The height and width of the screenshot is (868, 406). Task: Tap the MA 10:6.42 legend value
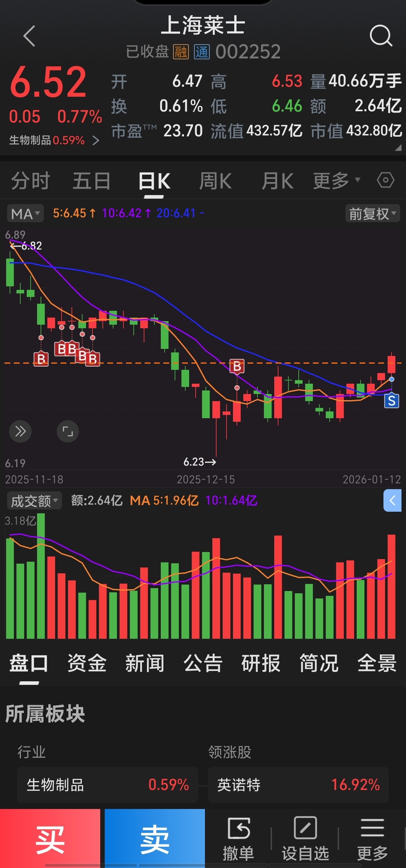click(126, 213)
